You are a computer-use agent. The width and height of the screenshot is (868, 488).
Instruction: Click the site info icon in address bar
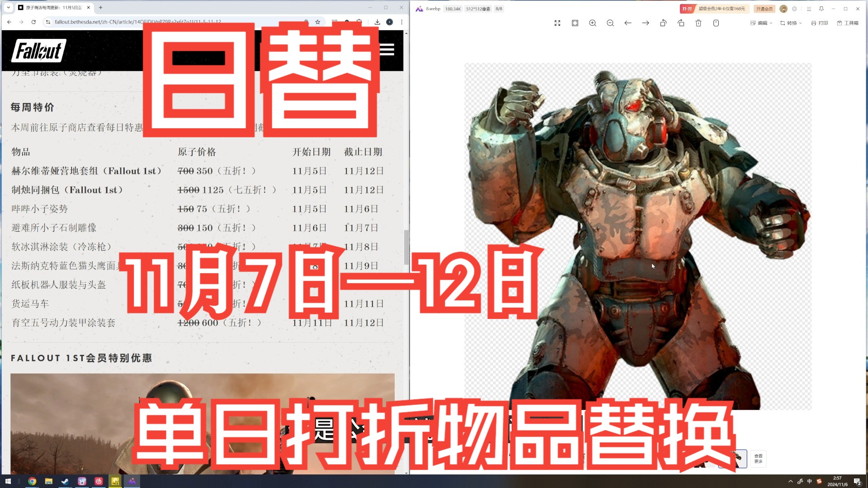tap(48, 22)
